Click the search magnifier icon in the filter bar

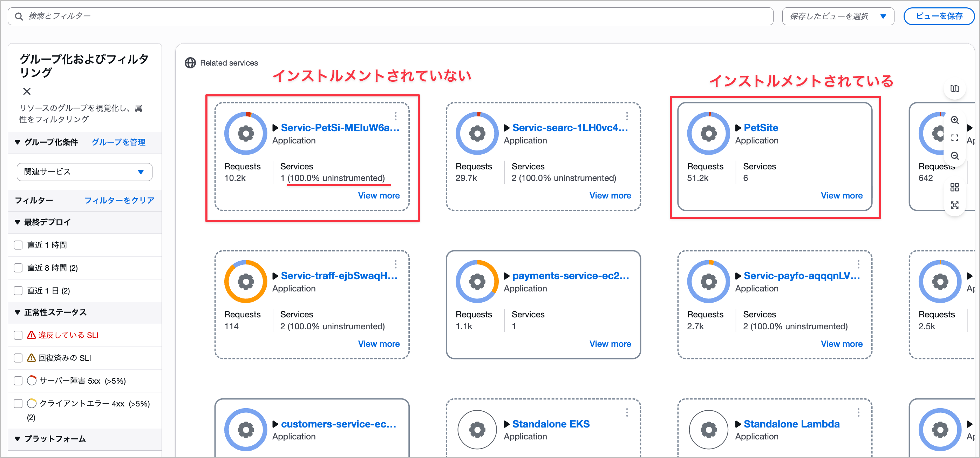point(19,16)
